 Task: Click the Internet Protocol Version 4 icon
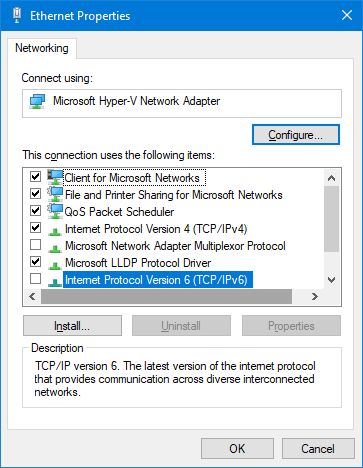click(55, 230)
